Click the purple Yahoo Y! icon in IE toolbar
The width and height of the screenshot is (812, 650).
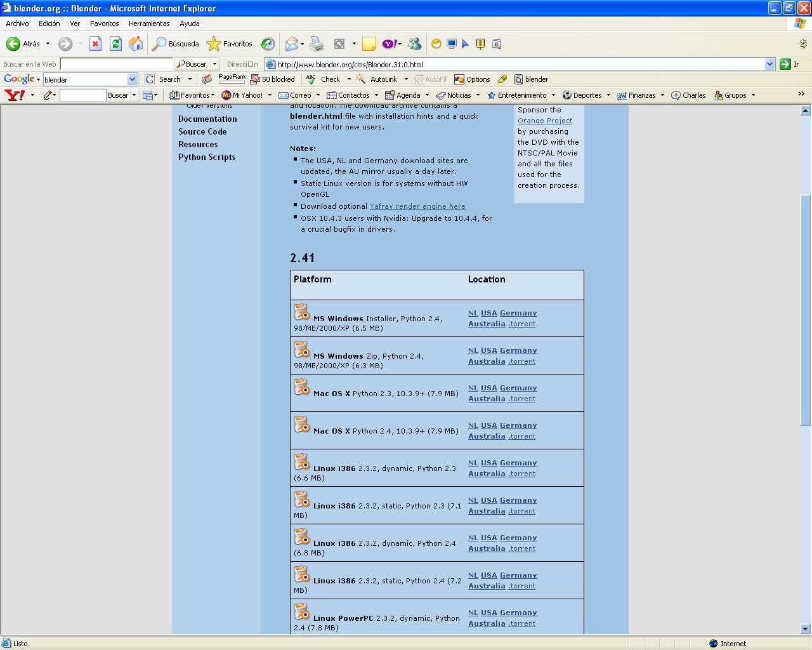[x=390, y=44]
